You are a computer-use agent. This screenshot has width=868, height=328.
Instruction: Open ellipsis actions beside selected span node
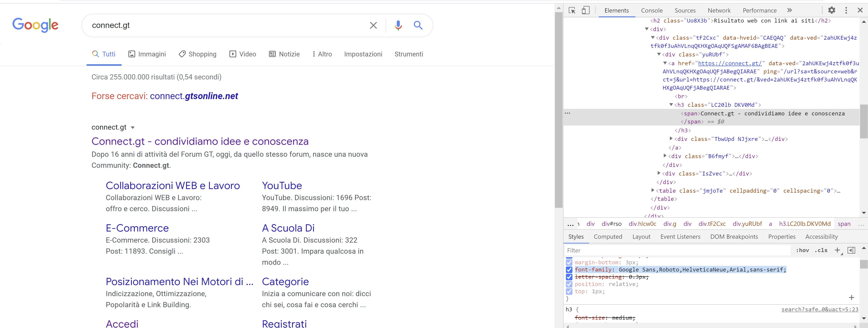[567, 113]
